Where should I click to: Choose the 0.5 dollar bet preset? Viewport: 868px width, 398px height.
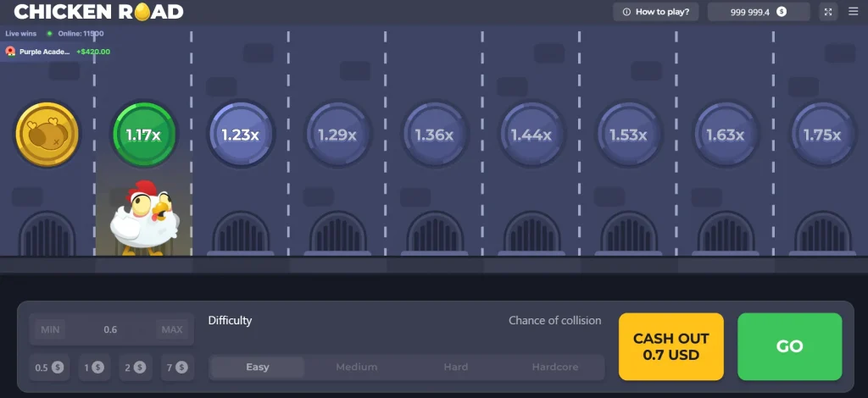click(49, 368)
